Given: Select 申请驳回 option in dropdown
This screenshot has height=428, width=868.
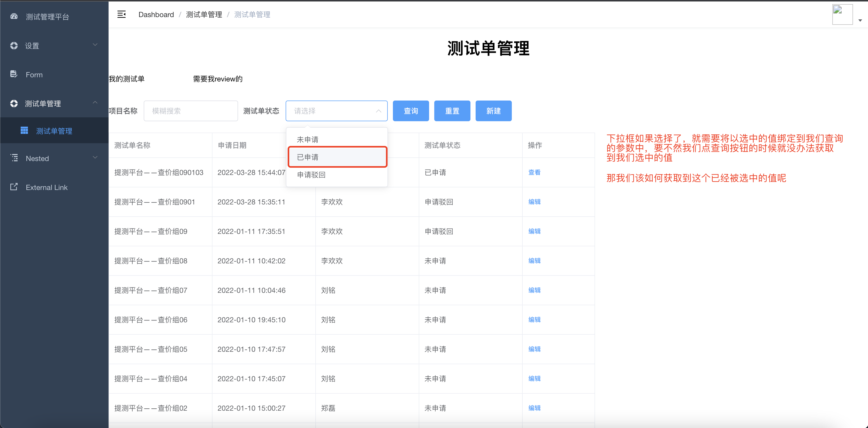Looking at the screenshot, I should (x=311, y=174).
